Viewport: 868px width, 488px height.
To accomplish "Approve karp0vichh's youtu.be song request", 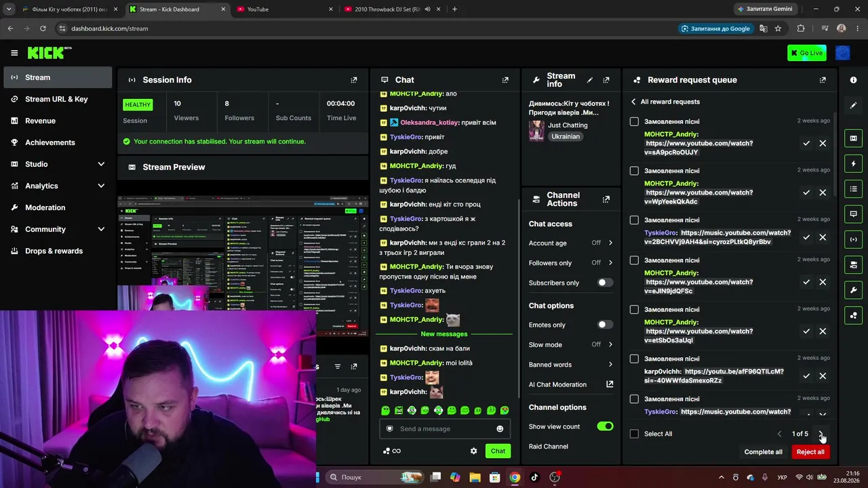I will 806,376.
